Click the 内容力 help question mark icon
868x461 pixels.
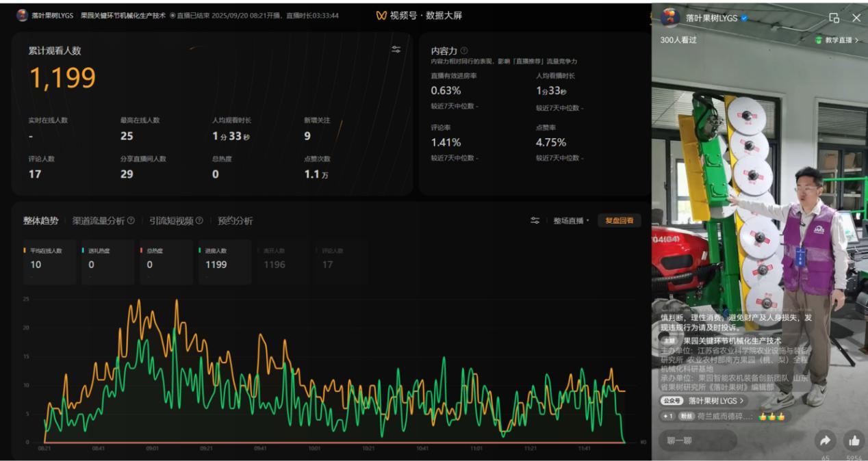pos(464,51)
